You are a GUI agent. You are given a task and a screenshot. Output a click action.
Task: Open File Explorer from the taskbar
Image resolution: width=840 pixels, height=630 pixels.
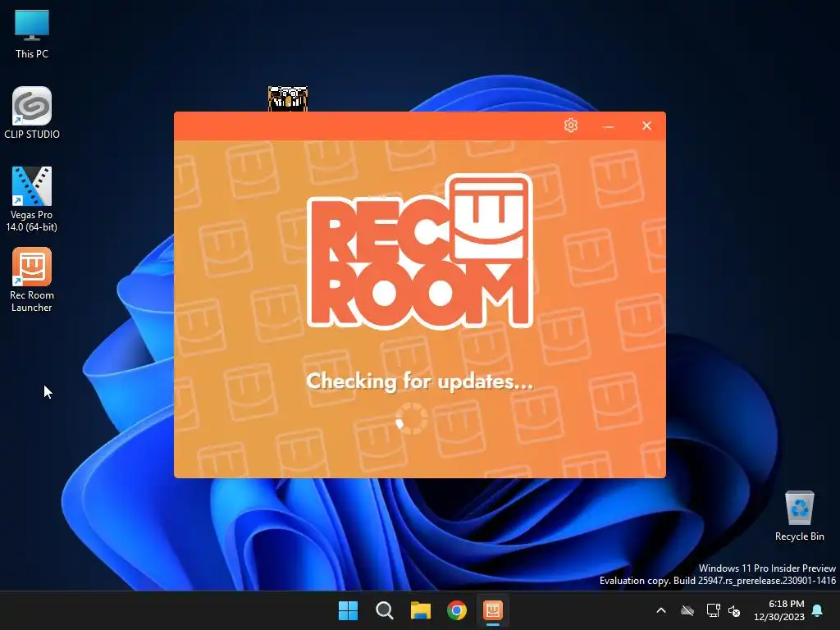[x=421, y=610]
